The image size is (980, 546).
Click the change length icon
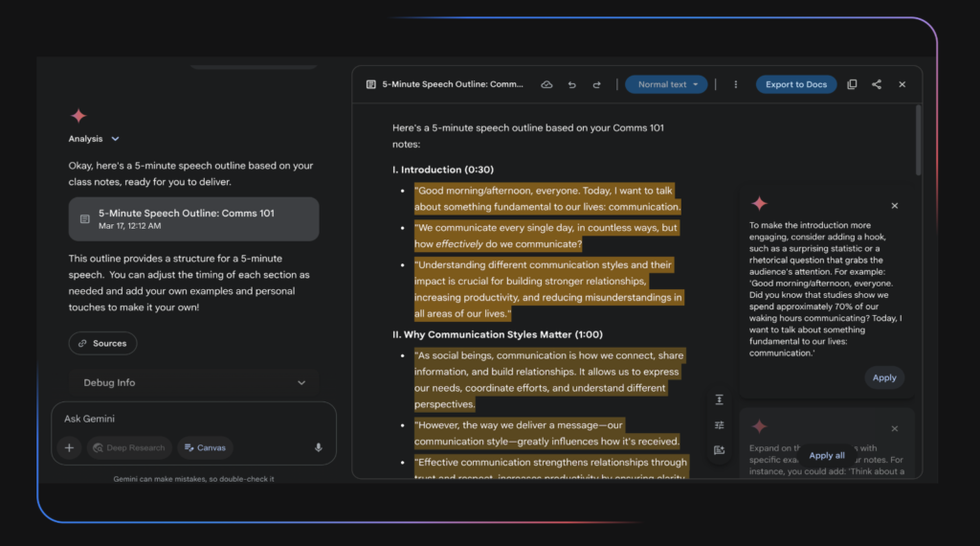(x=720, y=399)
